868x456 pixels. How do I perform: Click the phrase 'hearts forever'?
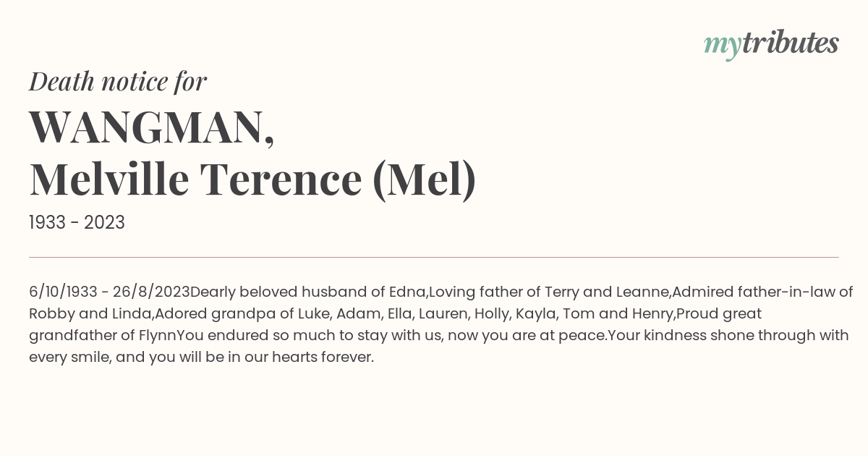point(323,358)
